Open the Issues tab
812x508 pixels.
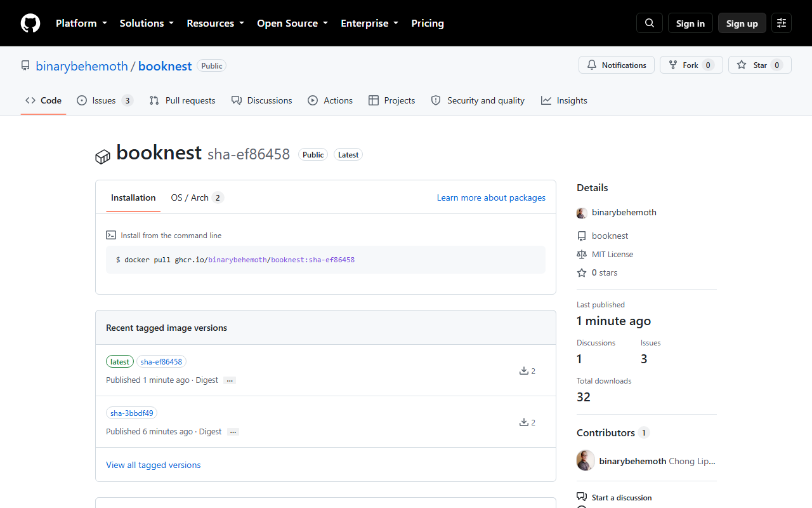click(x=105, y=100)
